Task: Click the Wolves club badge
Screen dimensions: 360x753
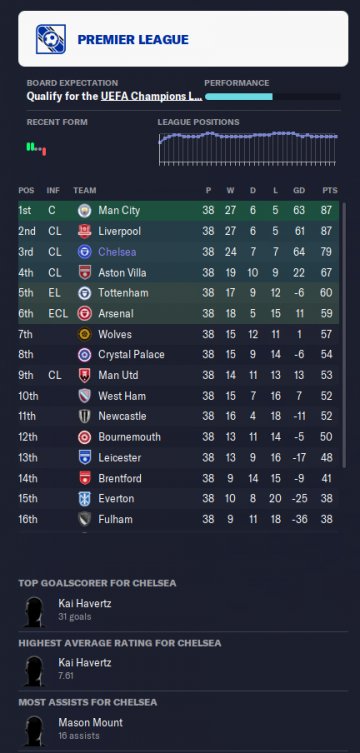Action: (x=84, y=334)
